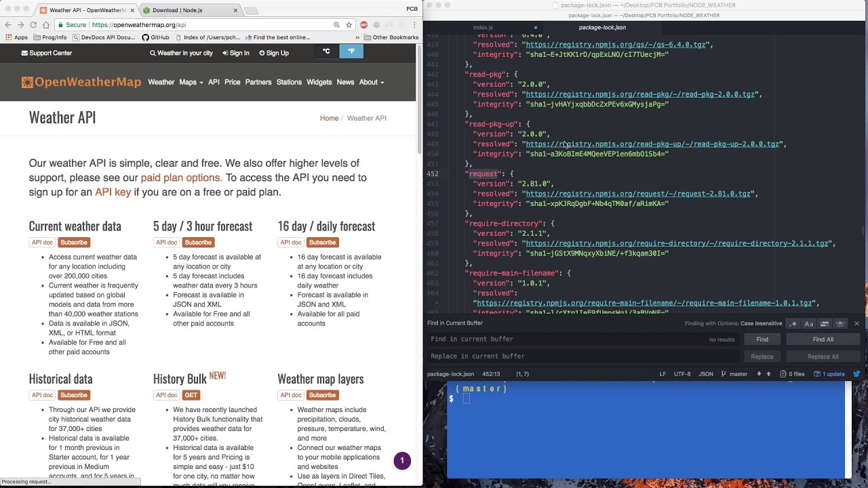This screenshot has width=868, height=488.
Task: Bookmark this page with the star icon
Action: coord(349,25)
